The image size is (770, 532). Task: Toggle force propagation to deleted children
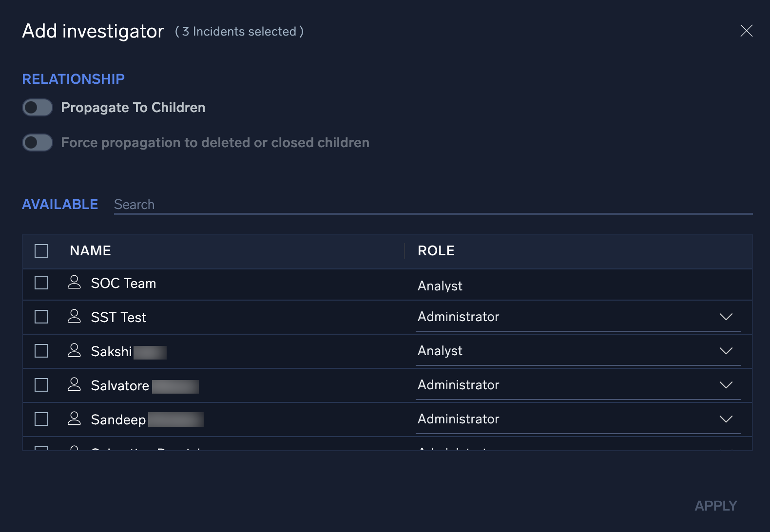pyautogui.click(x=37, y=142)
